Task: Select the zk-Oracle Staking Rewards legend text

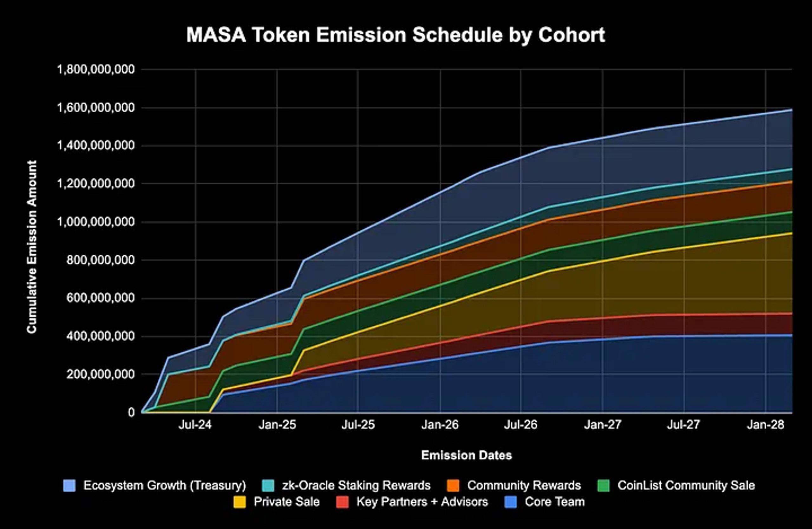Action: [x=356, y=485]
